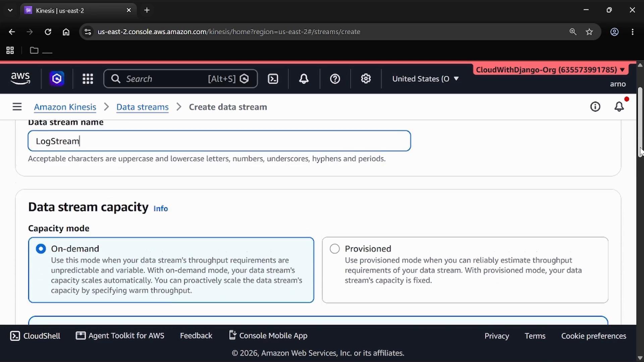Viewport: 644px width, 362px height.
Task: Open the browser tab search chevron
Action: tap(10, 10)
